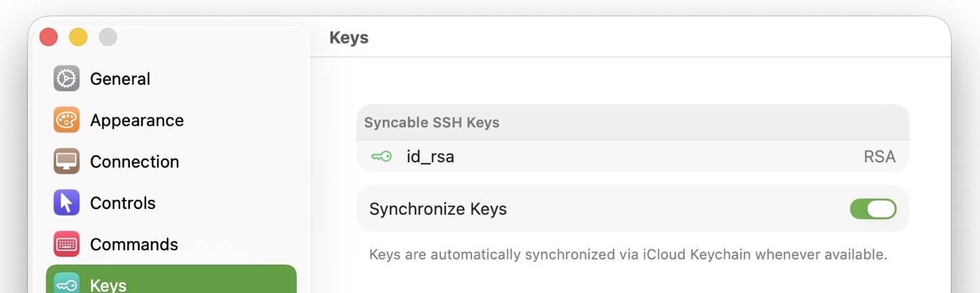Open the Commands sidebar entry
The image size is (980, 293).
coord(134,244)
